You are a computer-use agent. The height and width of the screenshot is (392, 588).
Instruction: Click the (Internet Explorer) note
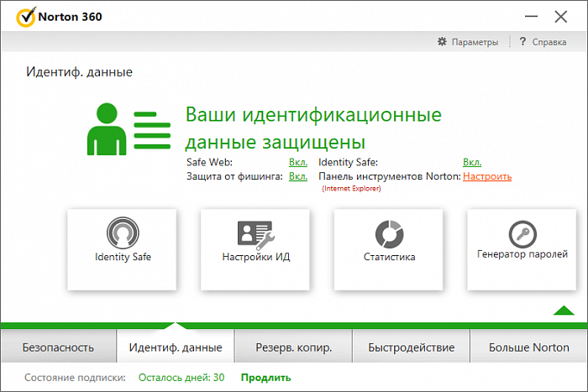pyautogui.click(x=351, y=189)
